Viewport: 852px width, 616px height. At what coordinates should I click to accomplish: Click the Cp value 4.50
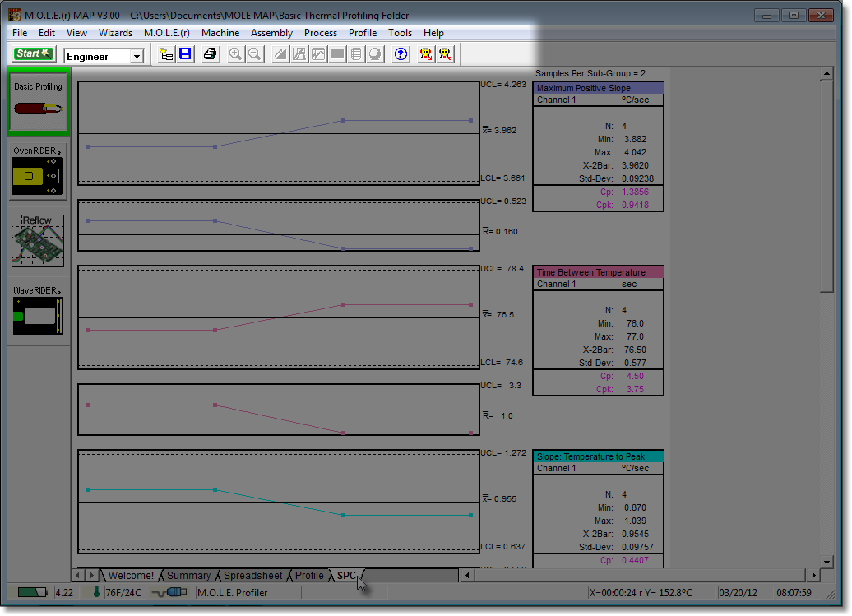tap(635, 376)
